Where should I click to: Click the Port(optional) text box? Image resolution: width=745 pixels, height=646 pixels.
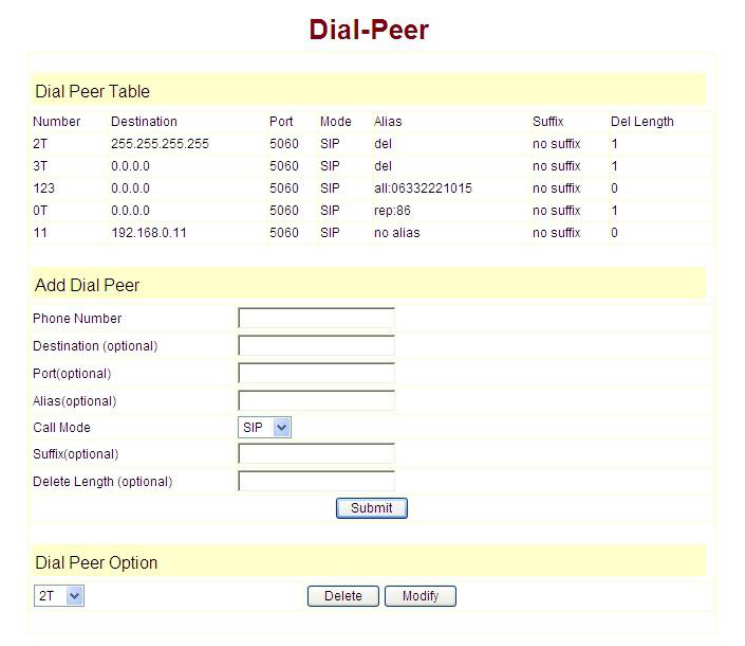[x=316, y=373]
